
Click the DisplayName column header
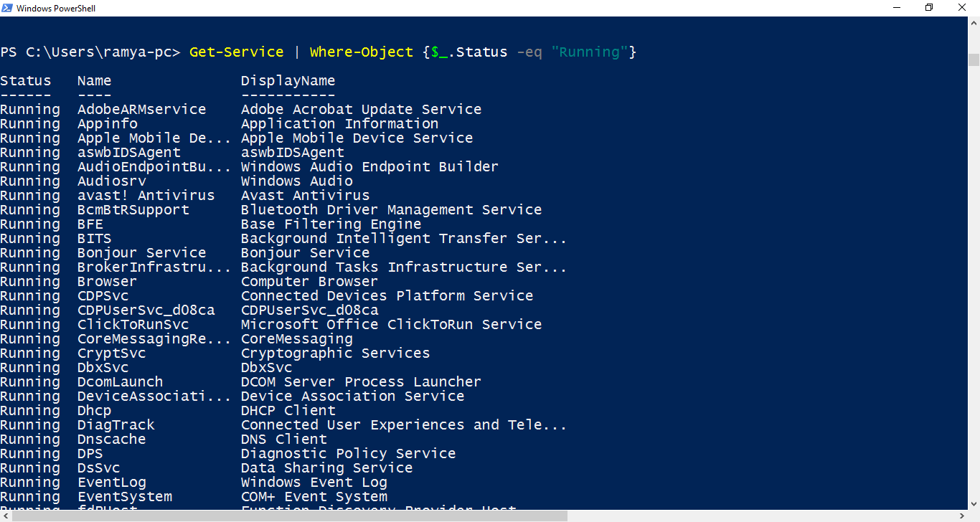288,81
